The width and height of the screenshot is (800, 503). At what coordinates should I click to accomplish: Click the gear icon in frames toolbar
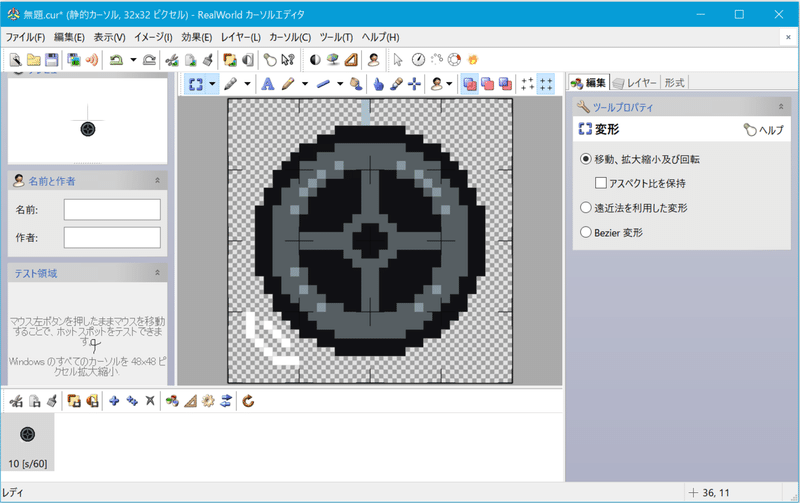tap(208, 401)
